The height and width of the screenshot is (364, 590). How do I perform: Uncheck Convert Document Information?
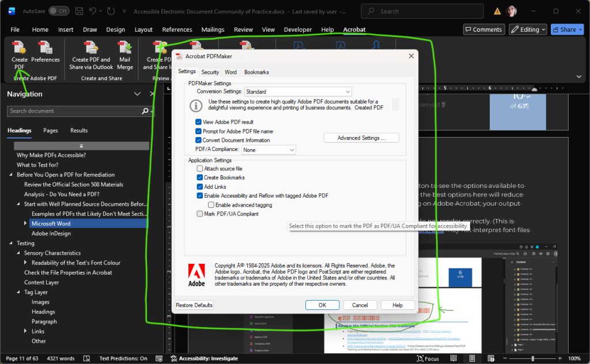tap(198, 141)
